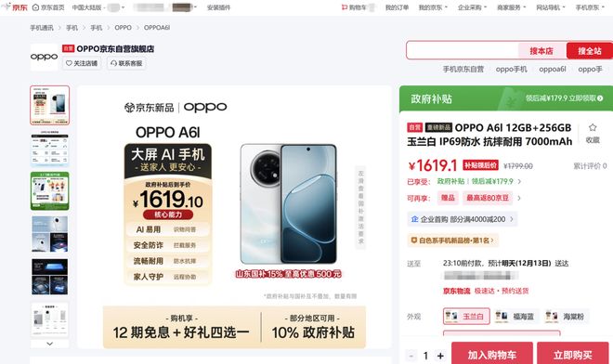
Task: Click 加入购物车 button
Action: 492,354
